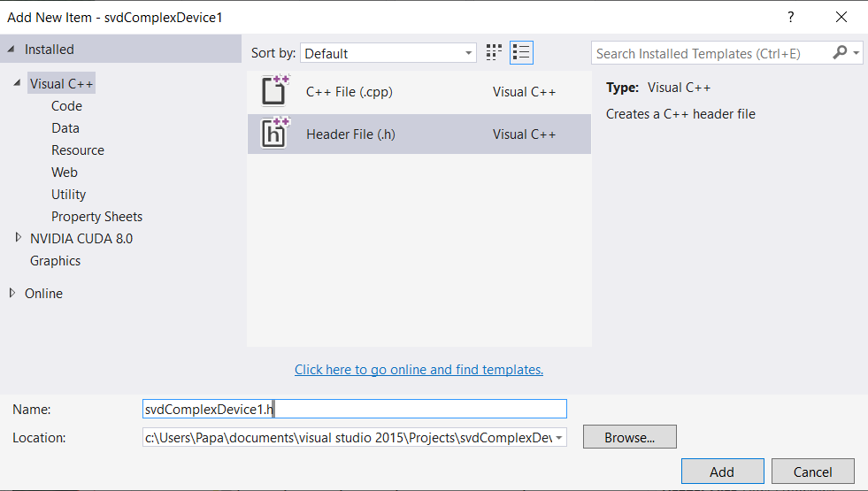Switch to medium icons list view
This screenshot has width=868, height=491.
pos(521,53)
